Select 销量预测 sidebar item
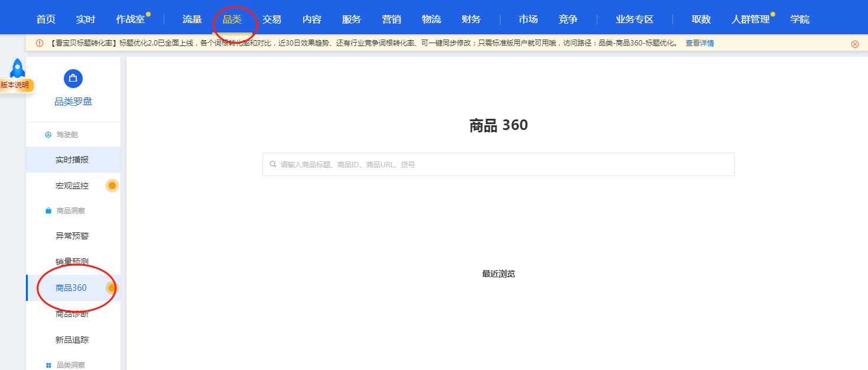The width and height of the screenshot is (868, 370). [x=72, y=262]
